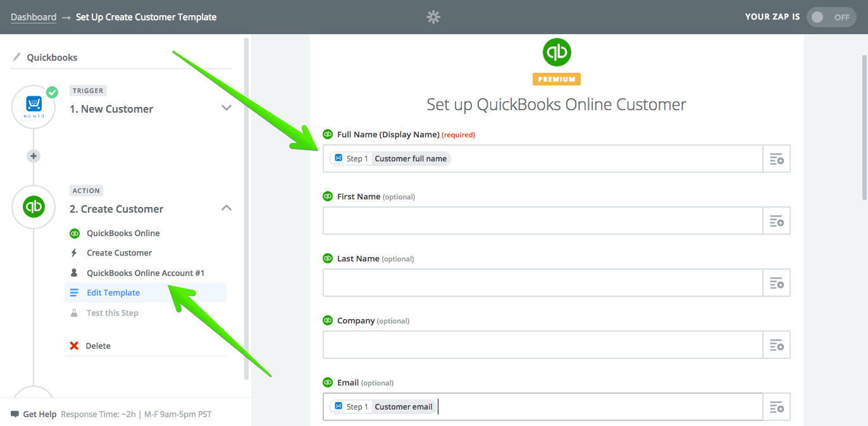Screen dimensions: 868x426
Task: Select the Customer email token
Action: 383,407
